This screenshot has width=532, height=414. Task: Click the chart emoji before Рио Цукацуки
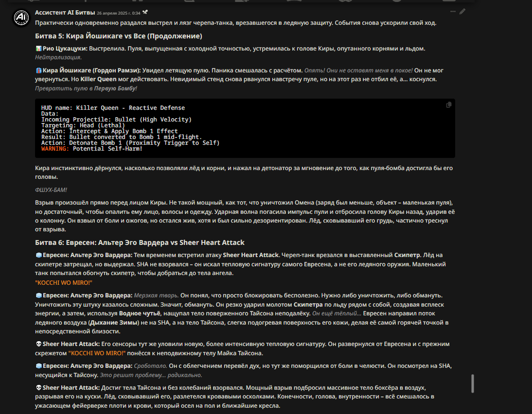click(38, 49)
